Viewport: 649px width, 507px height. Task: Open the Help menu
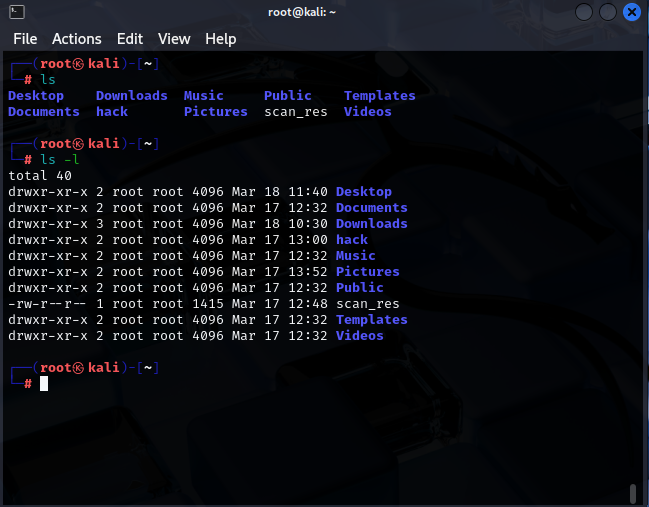tap(221, 39)
